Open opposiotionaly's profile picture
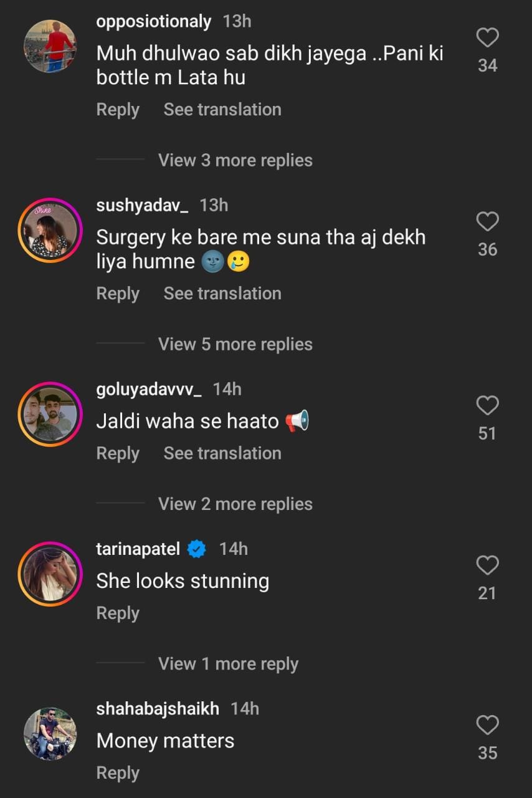 [50, 47]
